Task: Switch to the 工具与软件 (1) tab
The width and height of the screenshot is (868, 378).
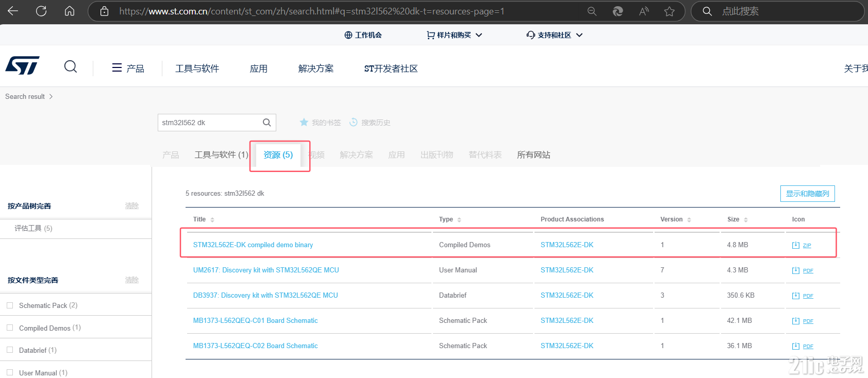Action: pos(222,154)
